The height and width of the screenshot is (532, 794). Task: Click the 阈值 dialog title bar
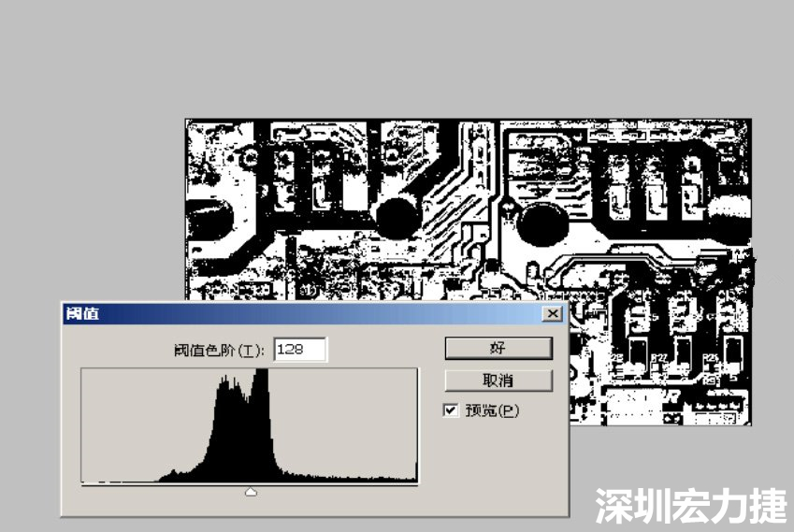pyautogui.click(x=281, y=313)
